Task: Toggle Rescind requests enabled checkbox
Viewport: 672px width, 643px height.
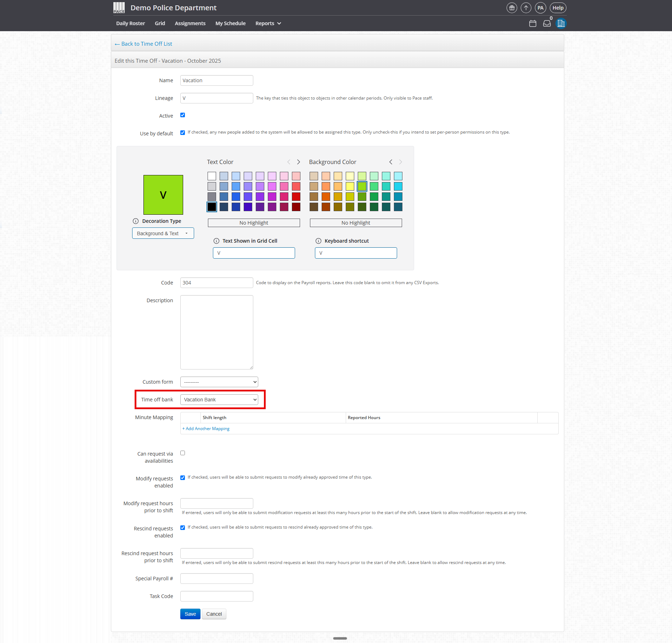Action: (183, 528)
